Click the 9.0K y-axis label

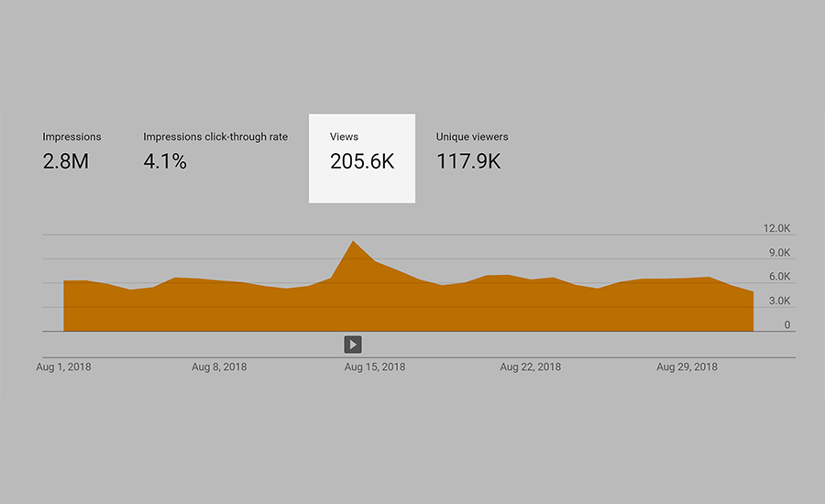pos(777,253)
